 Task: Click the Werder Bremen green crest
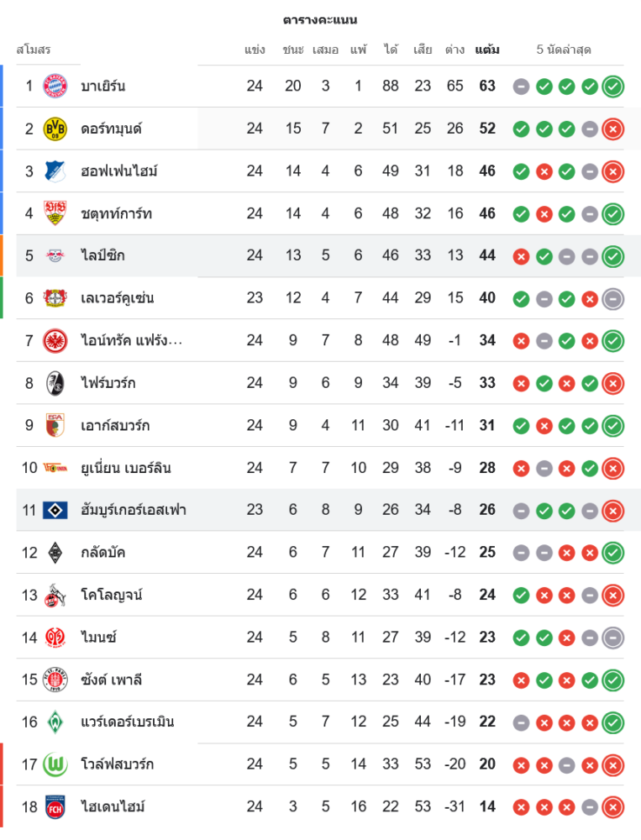55,722
